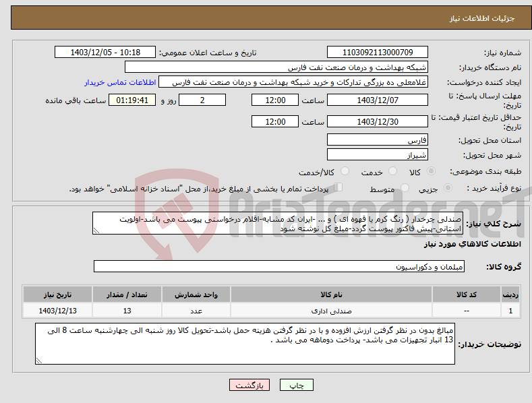This screenshot has height=403, width=532.
Task: Click the نام کالا column header
Action: click(332, 294)
